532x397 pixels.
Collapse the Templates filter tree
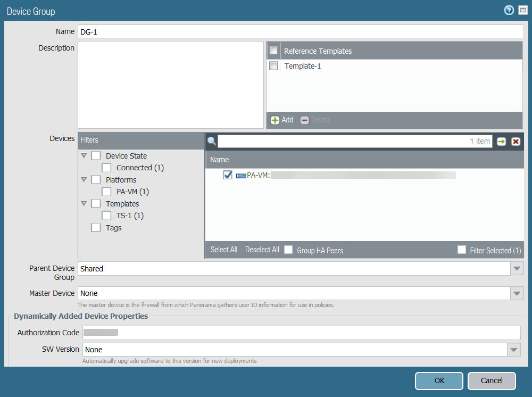click(x=84, y=203)
